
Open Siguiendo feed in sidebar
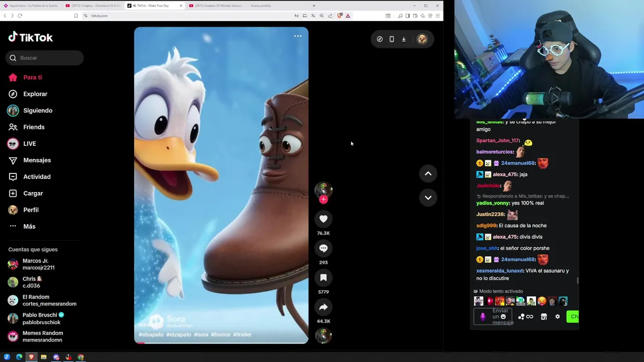(x=30, y=111)
